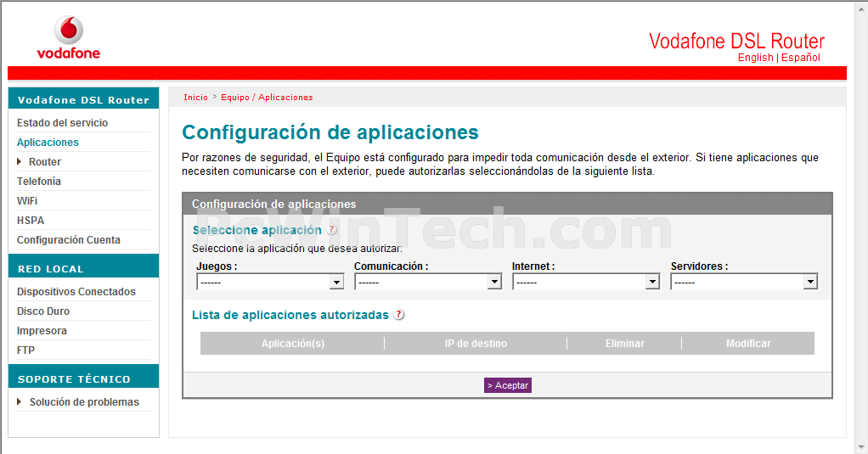
Task: Switch language to Español
Action: click(x=800, y=58)
